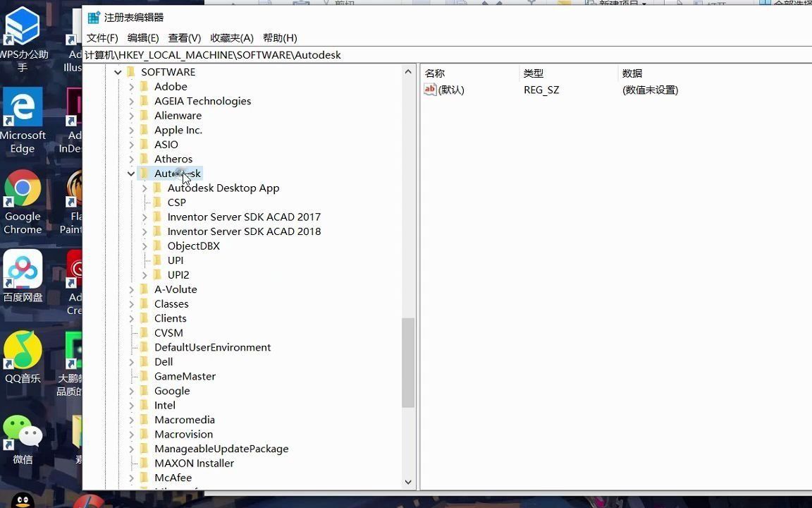This screenshot has height=508, width=812.
Task: Expand the Classes key
Action: click(131, 304)
